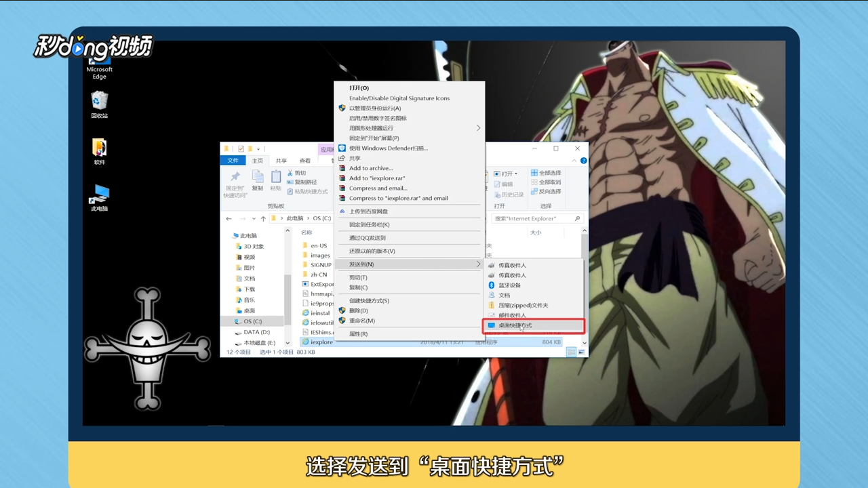Click 通过QQ发送到 in context menu
This screenshot has width=868, height=488.
coord(409,238)
